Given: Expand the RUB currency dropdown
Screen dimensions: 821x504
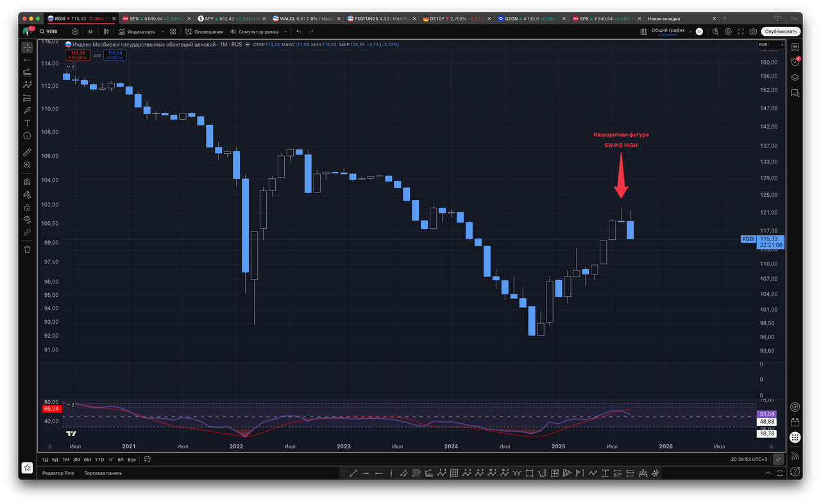Looking at the screenshot, I should (770, 45).
